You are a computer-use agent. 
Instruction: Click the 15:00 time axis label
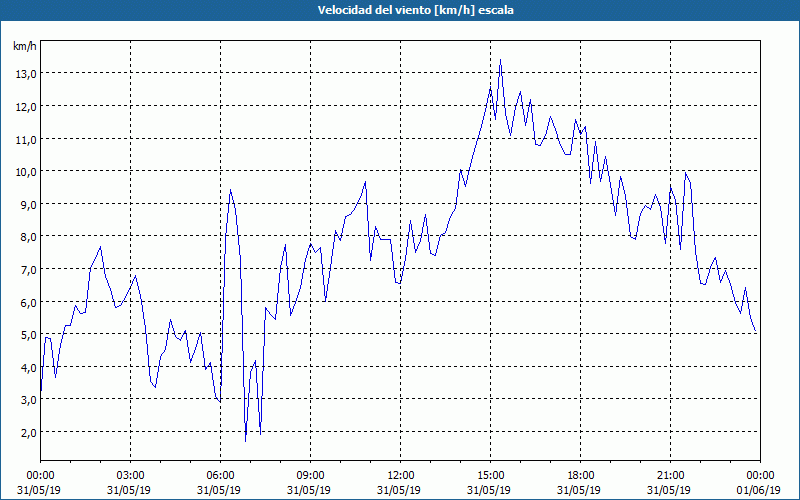490,476
